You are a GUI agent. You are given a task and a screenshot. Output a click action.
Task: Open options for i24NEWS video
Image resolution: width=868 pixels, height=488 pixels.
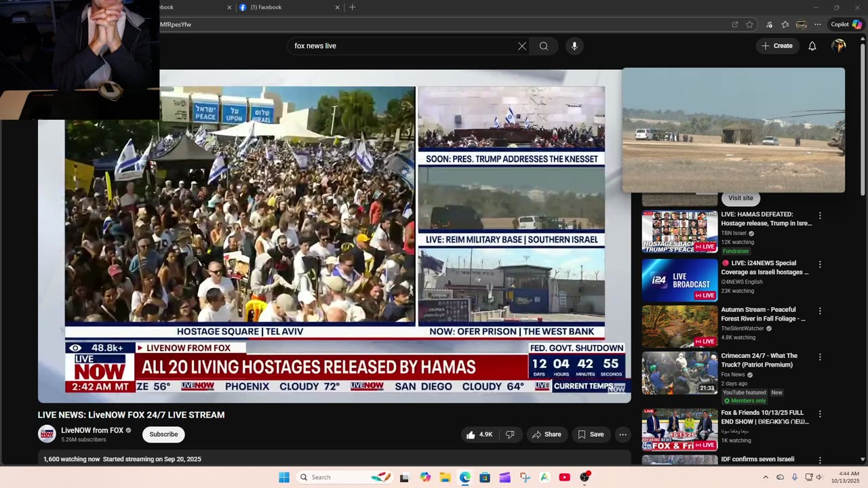coord(820,264)
